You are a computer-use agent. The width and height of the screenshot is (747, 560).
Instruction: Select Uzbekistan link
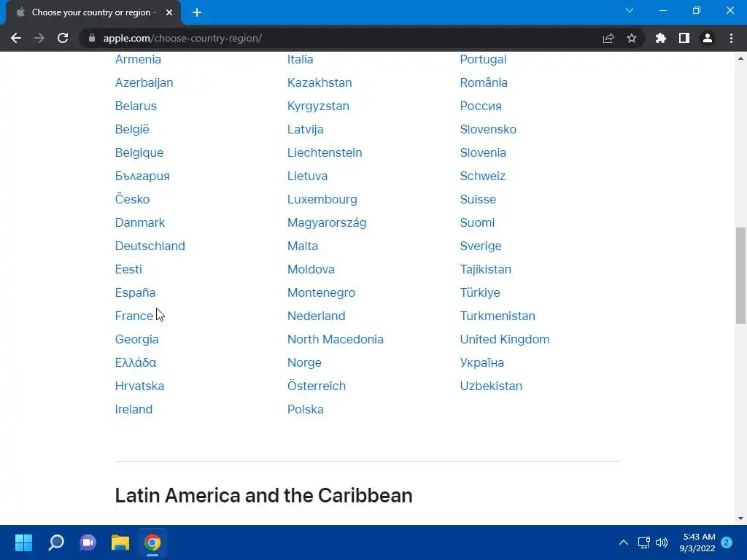click(x=491, y=386)
